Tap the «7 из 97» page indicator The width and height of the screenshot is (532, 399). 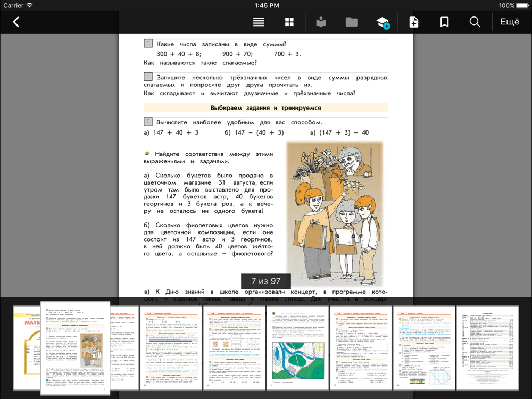pyautogui.click(x=266, y=281)
